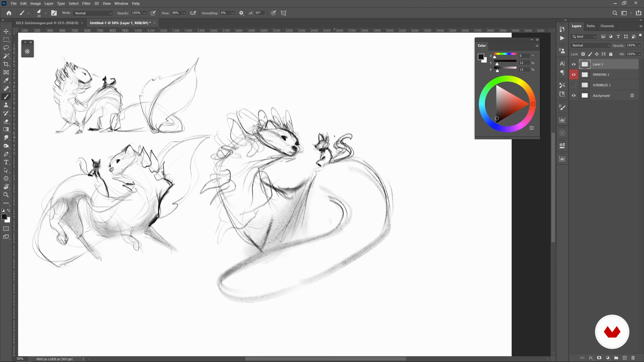The image size is (644, 362).
Task: Create a new layer from Layers panel footer
Action: pyautogui.click(x=625, y=358)
